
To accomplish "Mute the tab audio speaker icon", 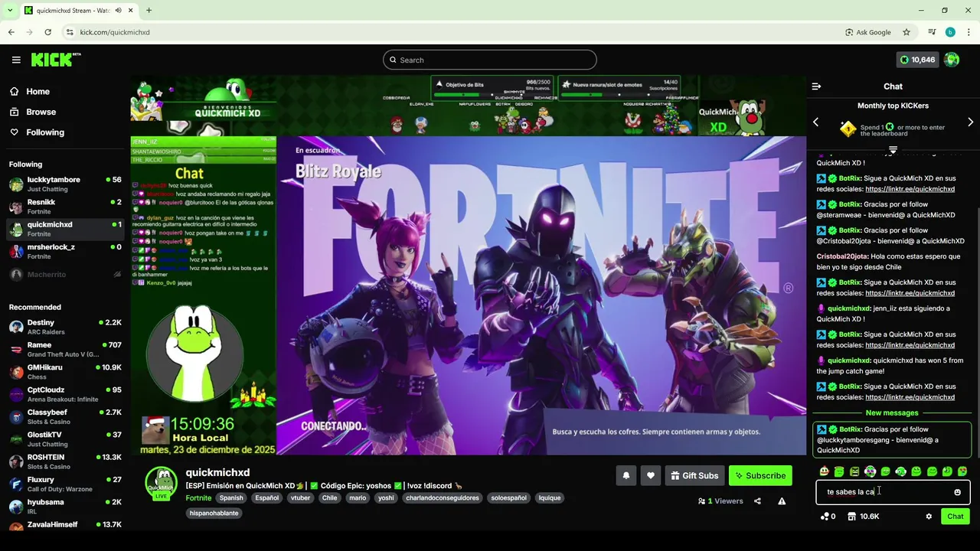I will pos(118,11).
